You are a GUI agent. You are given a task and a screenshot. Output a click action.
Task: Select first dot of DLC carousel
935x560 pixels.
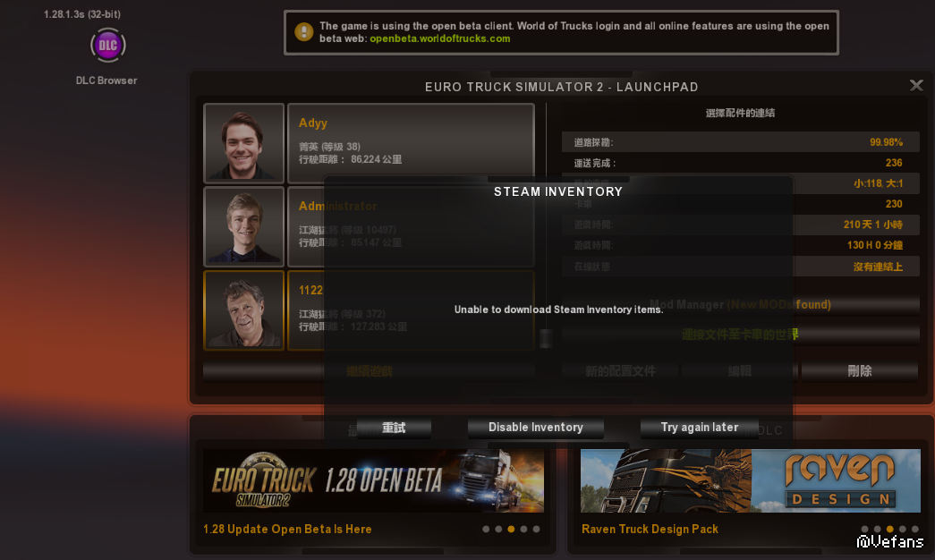(x=864, y=529)
